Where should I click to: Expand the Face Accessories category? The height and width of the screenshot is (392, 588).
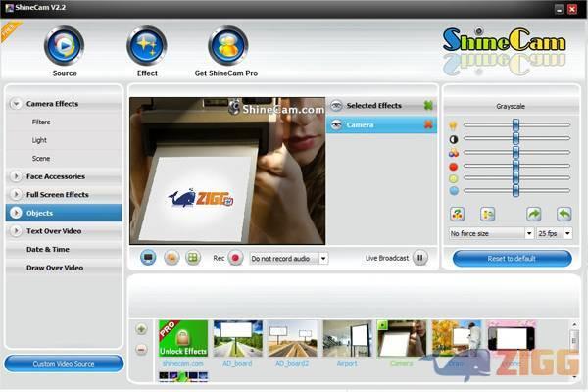[x=18, y=176]
